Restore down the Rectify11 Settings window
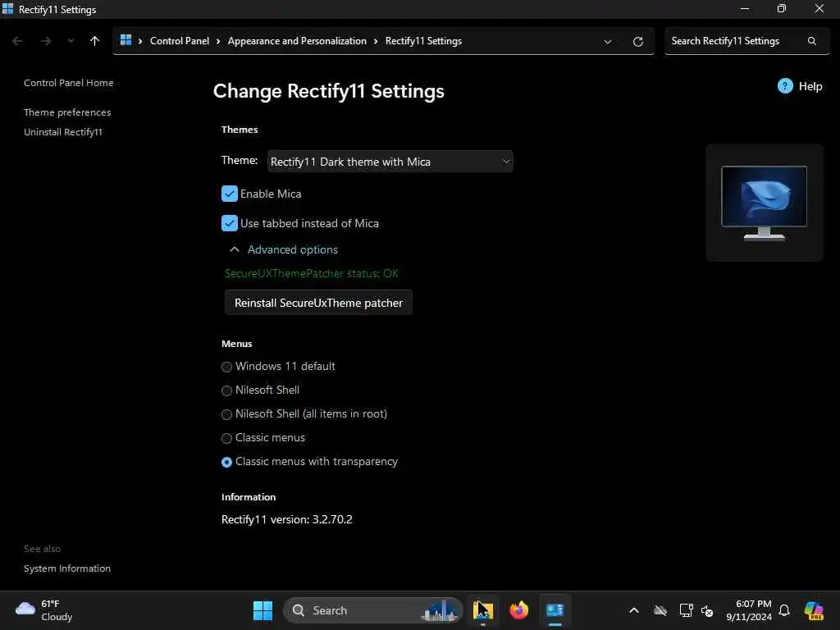The height and width of the screenshot is (630, 840). pos(782,8)
